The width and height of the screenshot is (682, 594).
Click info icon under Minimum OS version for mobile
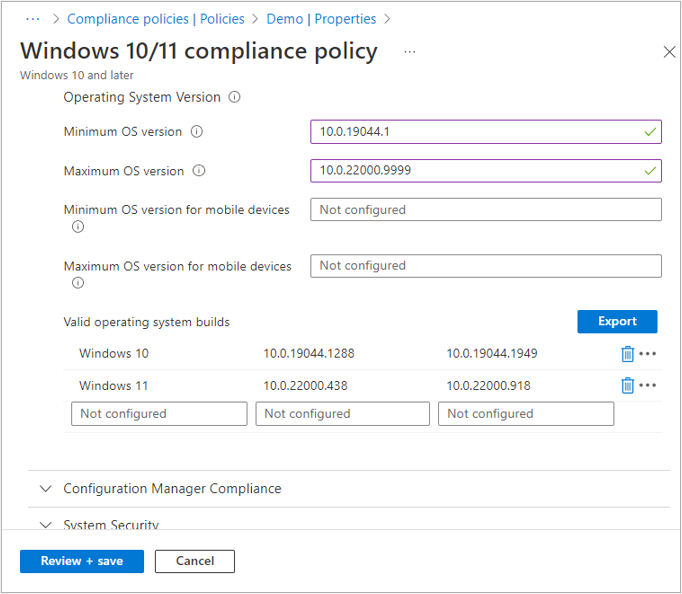pyautogui.click(x=78, y=227)
